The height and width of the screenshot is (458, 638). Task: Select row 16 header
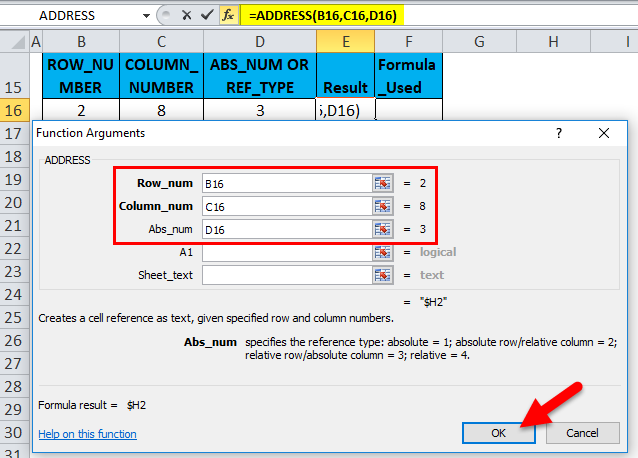tap(14, 110)
